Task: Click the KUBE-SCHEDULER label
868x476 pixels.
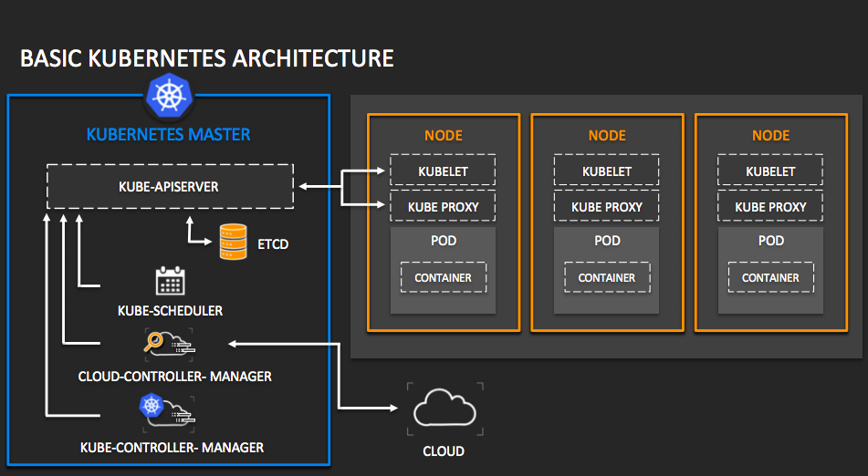Action: click(170, 311)
